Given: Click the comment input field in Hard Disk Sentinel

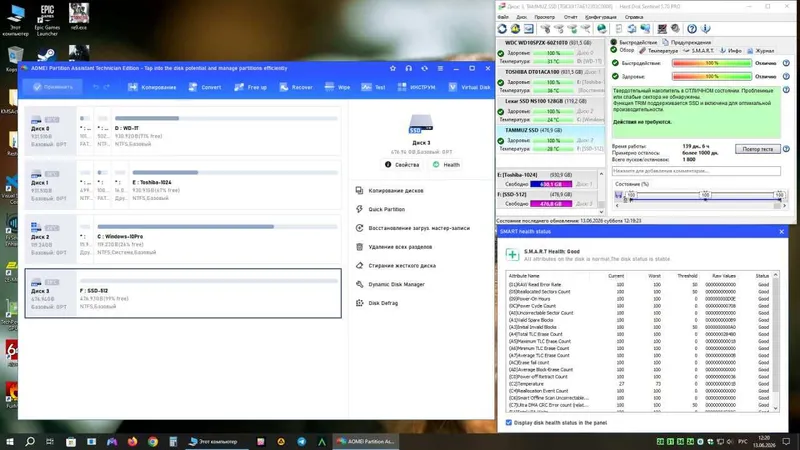Looking at the screenshot, I should [696, 170].
